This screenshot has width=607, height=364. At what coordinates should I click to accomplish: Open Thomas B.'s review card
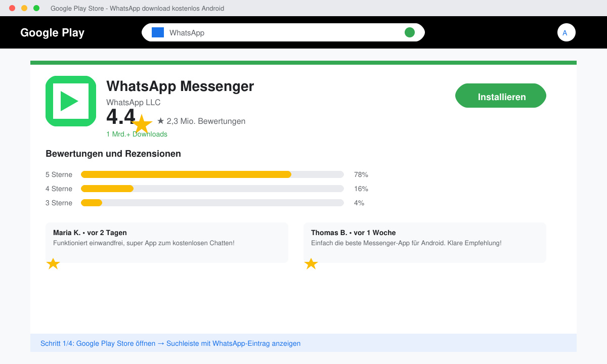pos(425,243)
